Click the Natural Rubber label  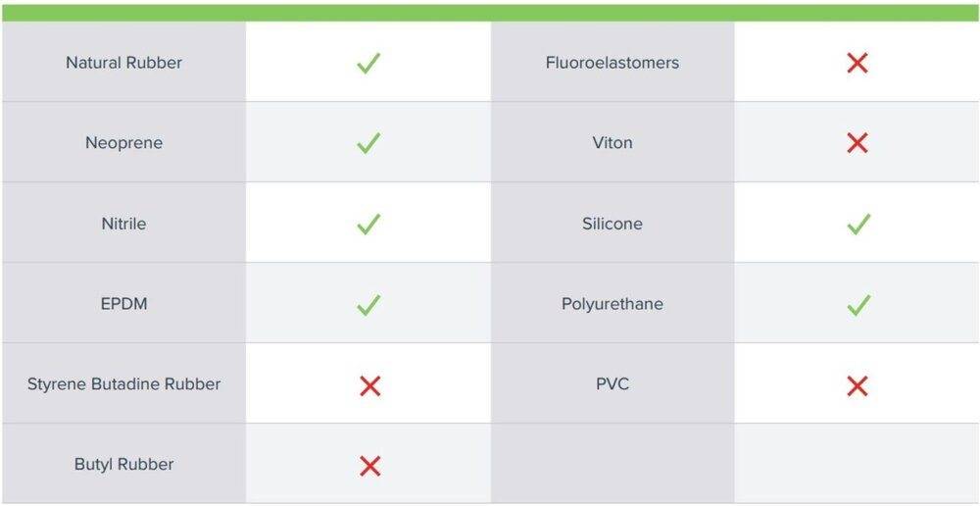point(124,63)
